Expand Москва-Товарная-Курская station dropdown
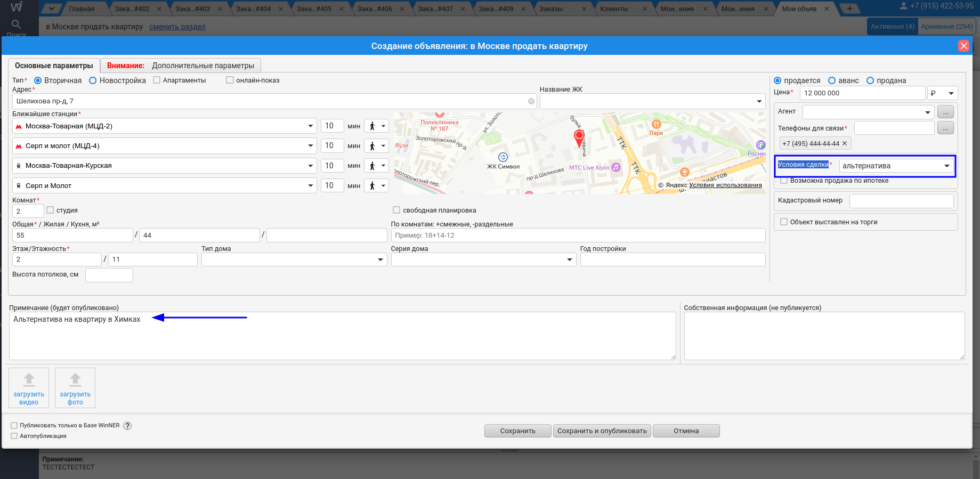 pyautogui.click(x=311, y=166)
